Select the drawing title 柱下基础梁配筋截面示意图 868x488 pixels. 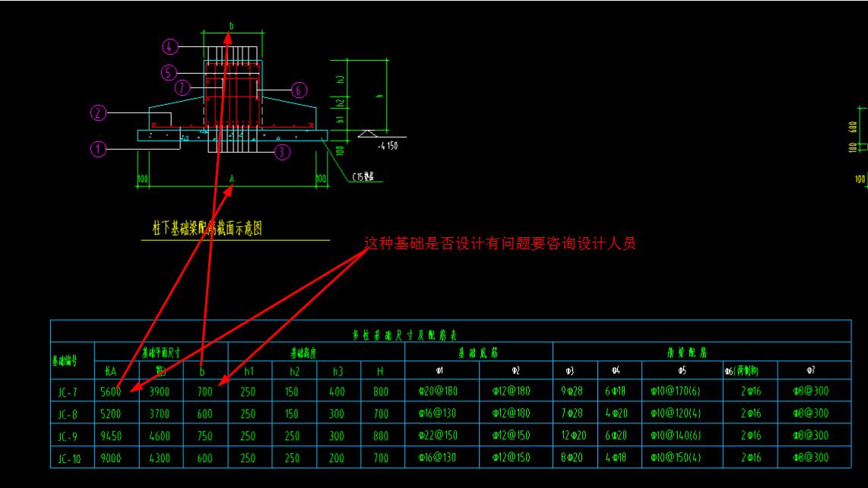[207, 228]
